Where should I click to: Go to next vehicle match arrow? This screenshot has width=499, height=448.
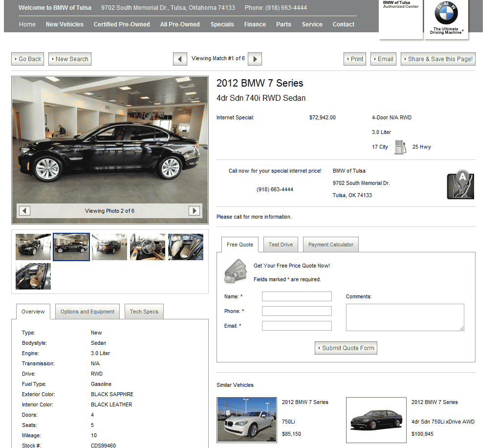255,59
